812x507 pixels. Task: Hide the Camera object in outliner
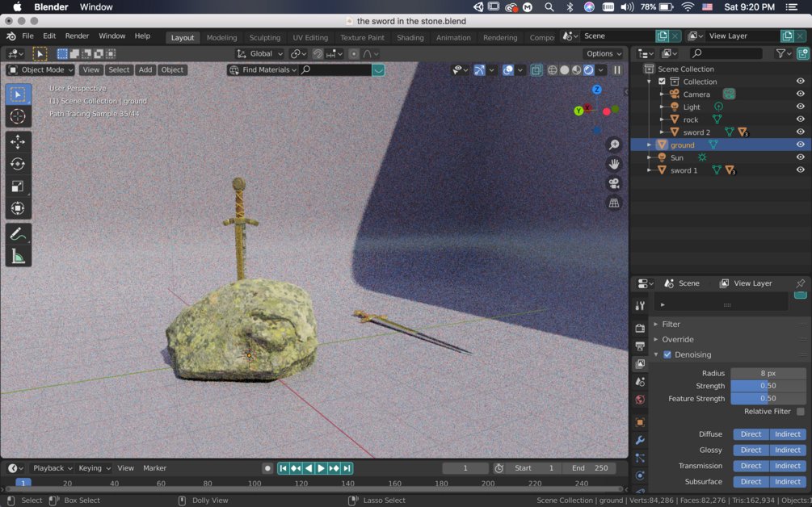point(800,94)
